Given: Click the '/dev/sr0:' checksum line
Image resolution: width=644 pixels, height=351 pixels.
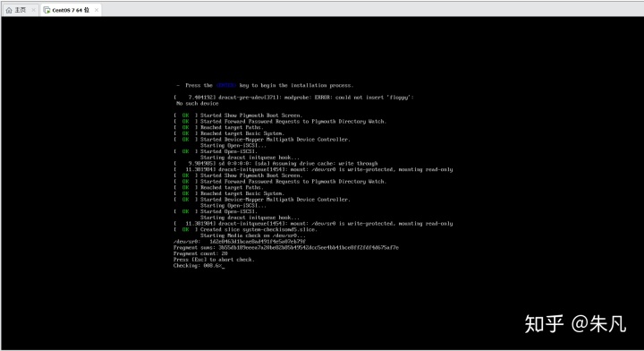Looking at the screenshot, I should (x=240, y=242).
